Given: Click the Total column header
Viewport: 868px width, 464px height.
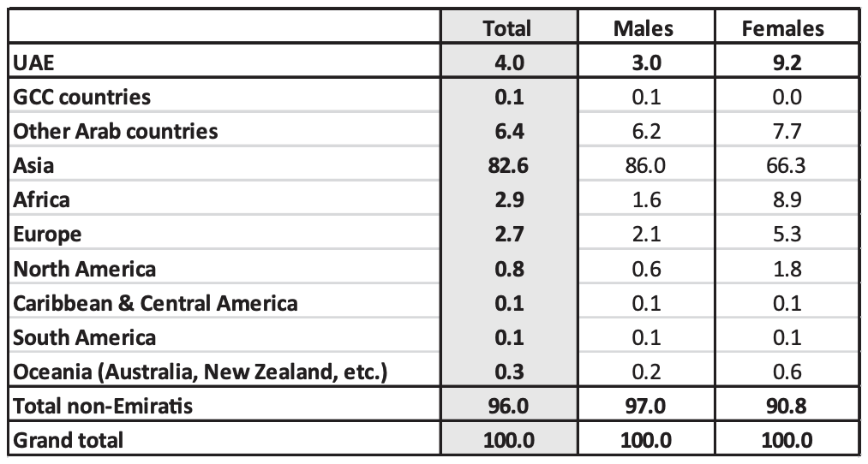Looking at the screenshot, I should (x=507, y=29).
